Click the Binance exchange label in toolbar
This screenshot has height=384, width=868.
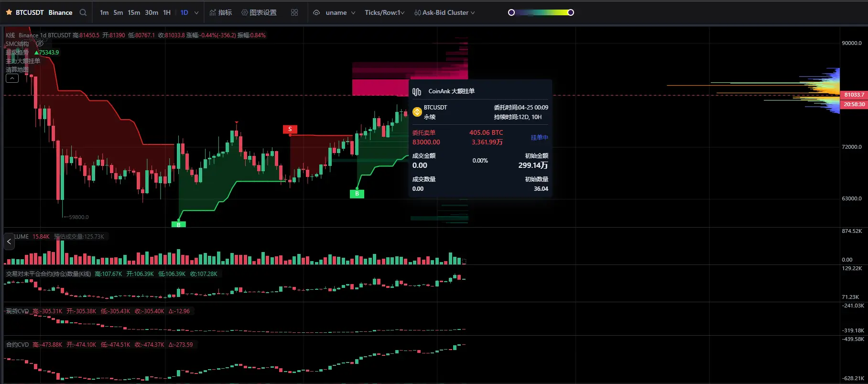(60, 12)
